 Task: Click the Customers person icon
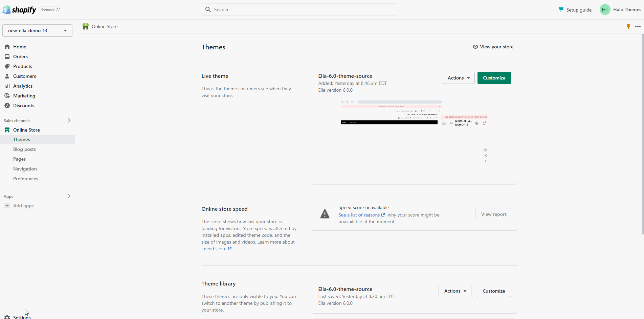click(x=7, y=76)
